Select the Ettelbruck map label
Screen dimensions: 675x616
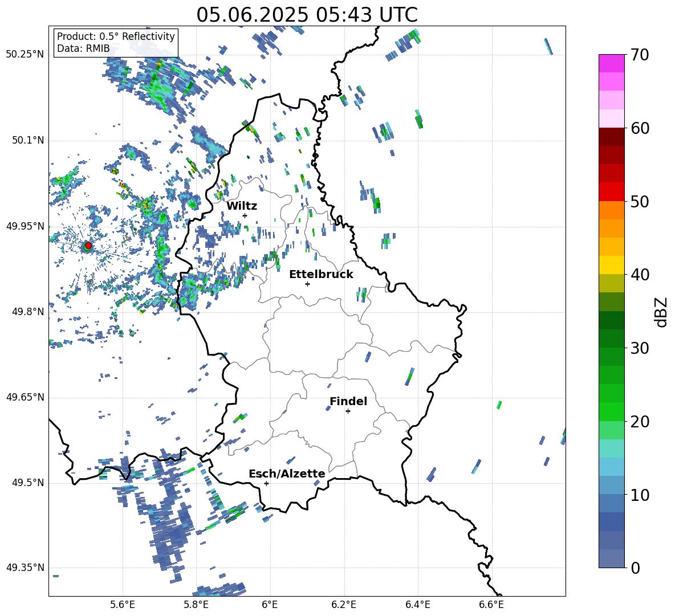[x=321, y=275]
